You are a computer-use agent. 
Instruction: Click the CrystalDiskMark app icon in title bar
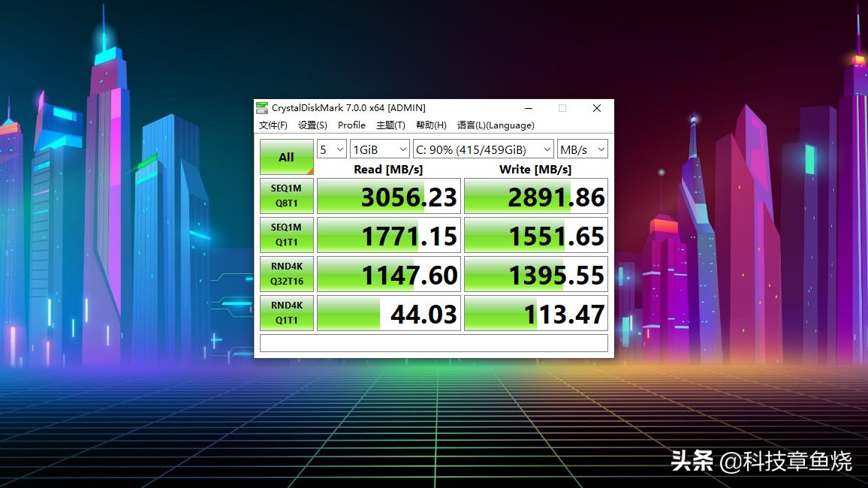tap(262, 108)
